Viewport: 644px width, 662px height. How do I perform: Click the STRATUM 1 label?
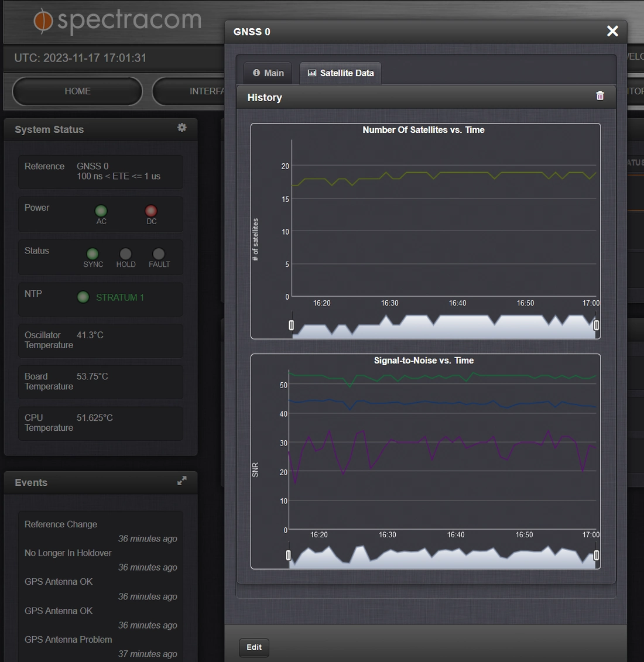tap(120, 297)
